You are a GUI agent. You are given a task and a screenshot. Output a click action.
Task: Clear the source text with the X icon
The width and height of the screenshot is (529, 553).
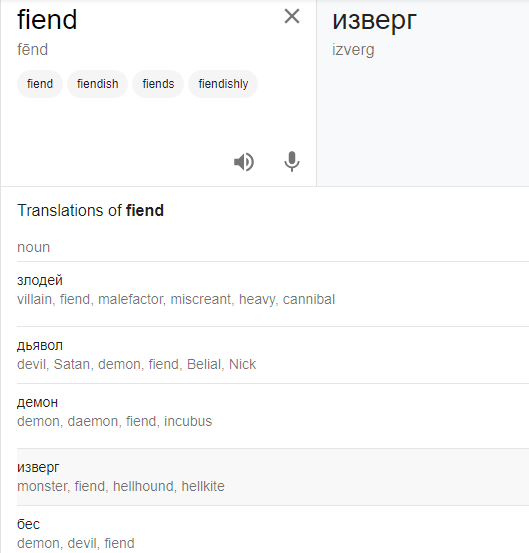tap(292, 17)
